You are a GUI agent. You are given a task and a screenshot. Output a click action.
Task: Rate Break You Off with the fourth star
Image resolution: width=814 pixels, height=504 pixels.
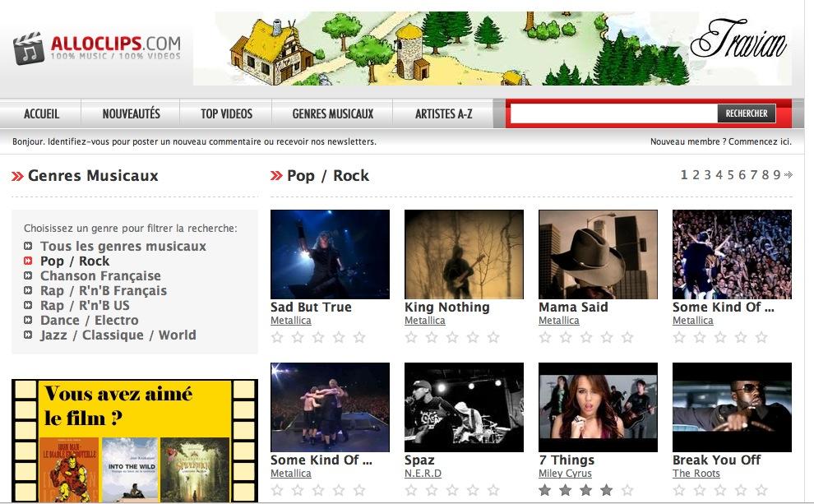click(x=741, y=490)
